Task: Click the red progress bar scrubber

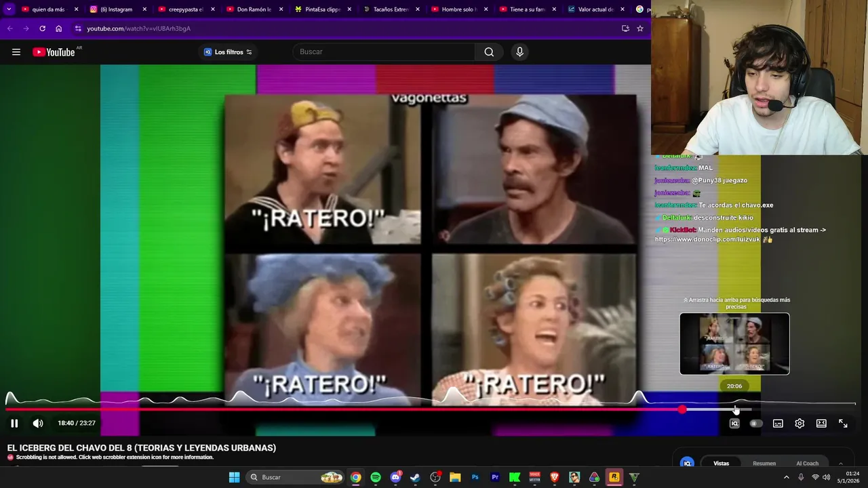Action: pos(682,409)
